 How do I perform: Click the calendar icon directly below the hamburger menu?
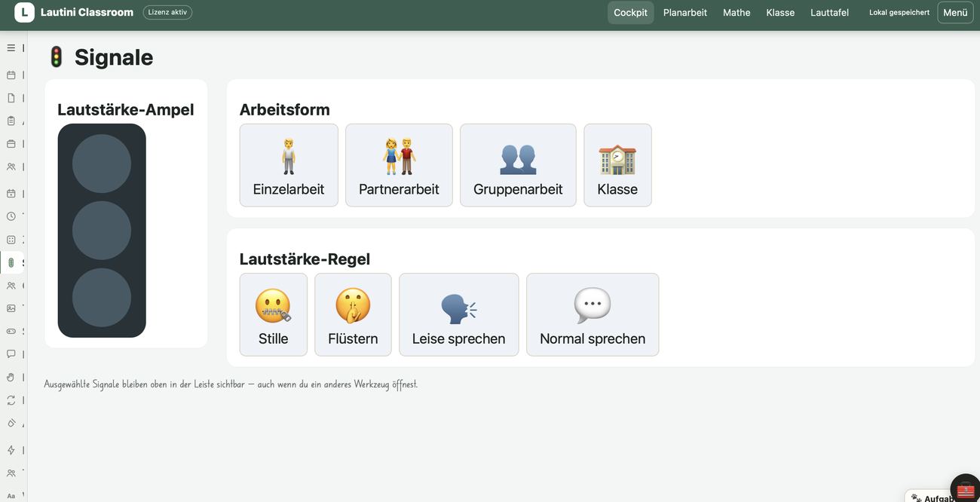11,75
